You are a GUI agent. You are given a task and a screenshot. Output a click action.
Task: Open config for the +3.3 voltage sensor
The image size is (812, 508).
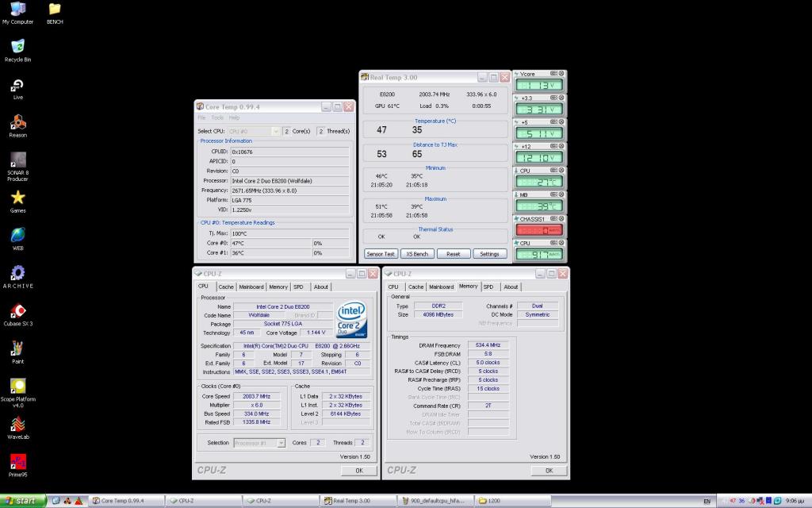(x=553, y=98)
